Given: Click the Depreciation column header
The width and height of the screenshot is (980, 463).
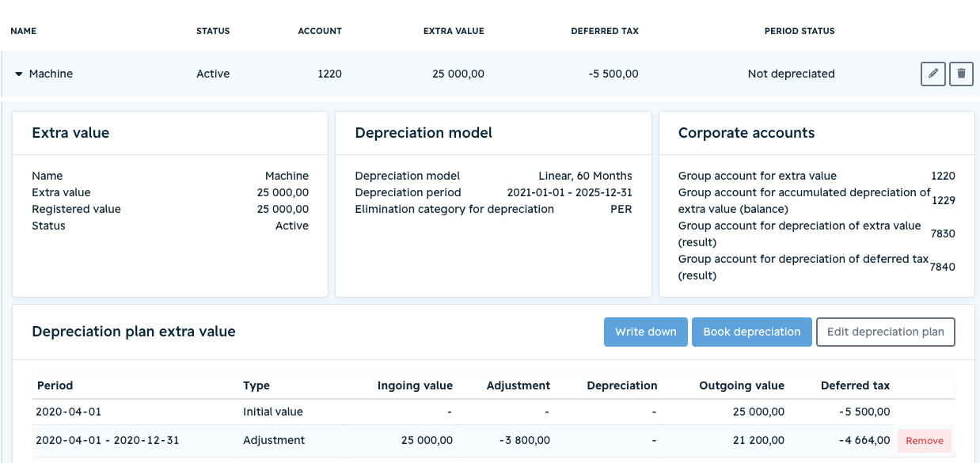Looking at the screenshot, I should pos(622,385).
